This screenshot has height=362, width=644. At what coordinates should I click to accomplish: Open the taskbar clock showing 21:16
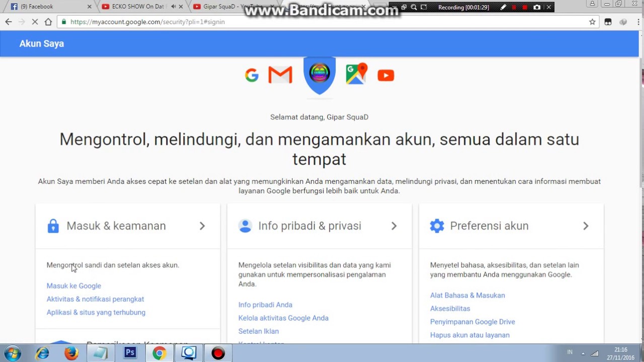(621, 353)
